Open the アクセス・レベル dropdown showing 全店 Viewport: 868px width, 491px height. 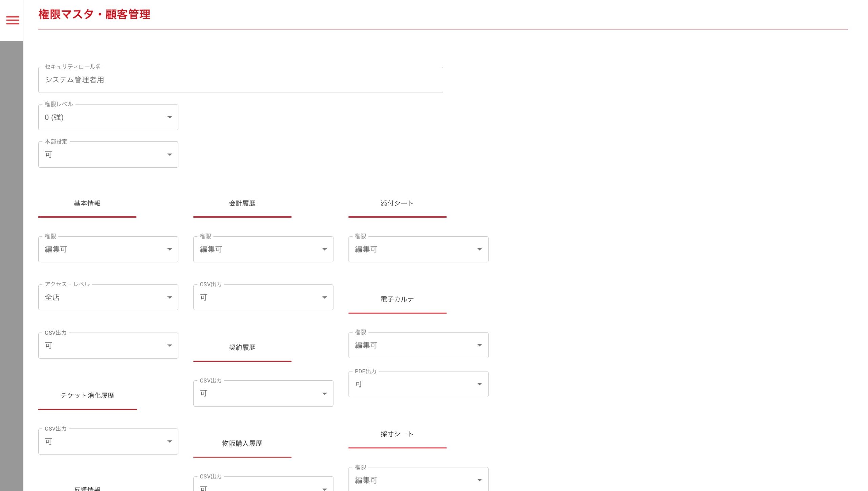point(108,298)
